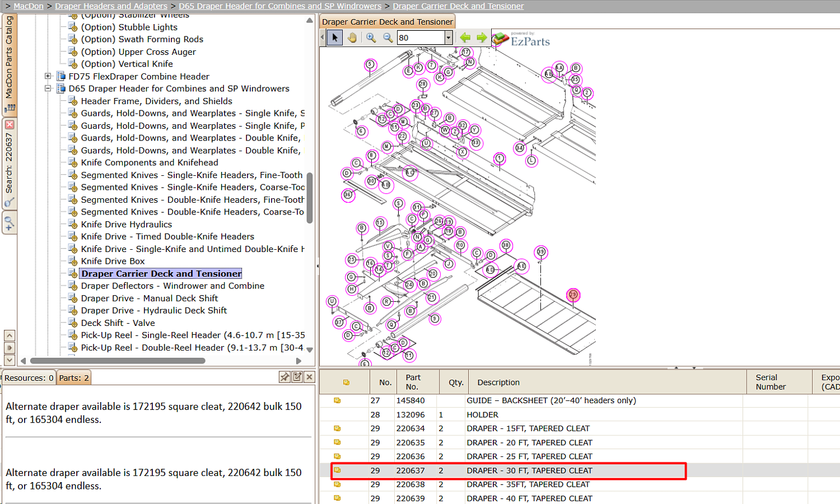Click the sidebar scroll-up chevron button
This screenshot has height=504, width=840.
tap(10, 335)
